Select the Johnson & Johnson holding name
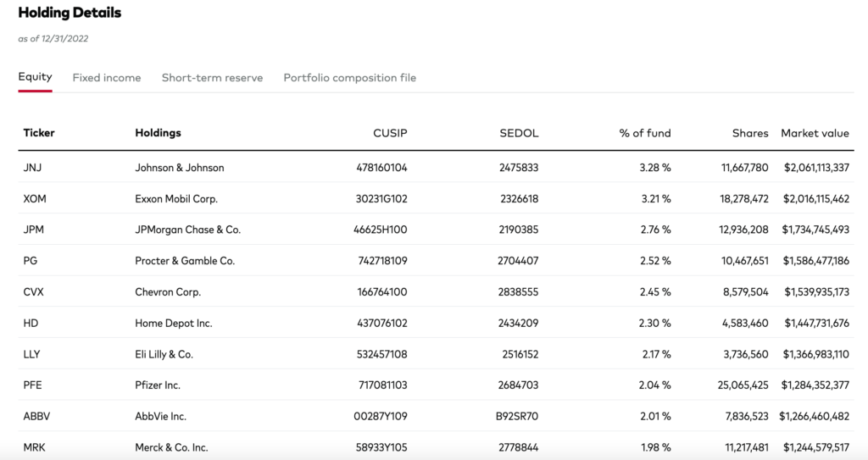This screenshot has width=868, height=460. click(x=180, y=168)
